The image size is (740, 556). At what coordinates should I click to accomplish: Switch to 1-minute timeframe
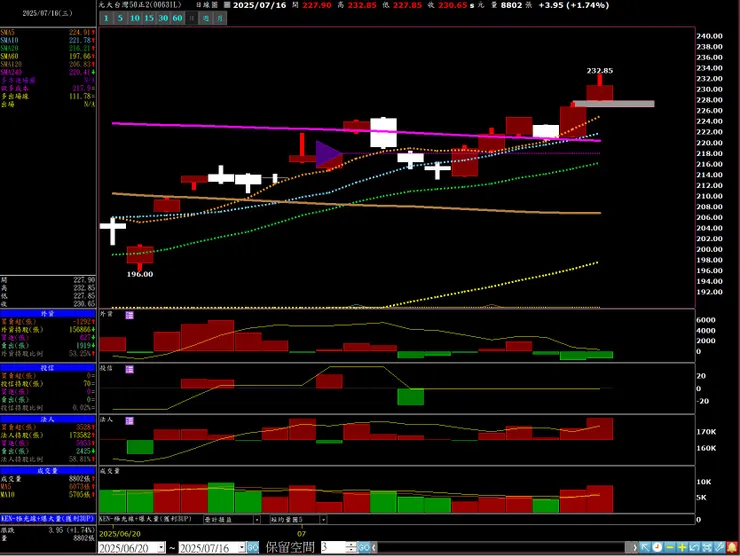click(106, 18)
